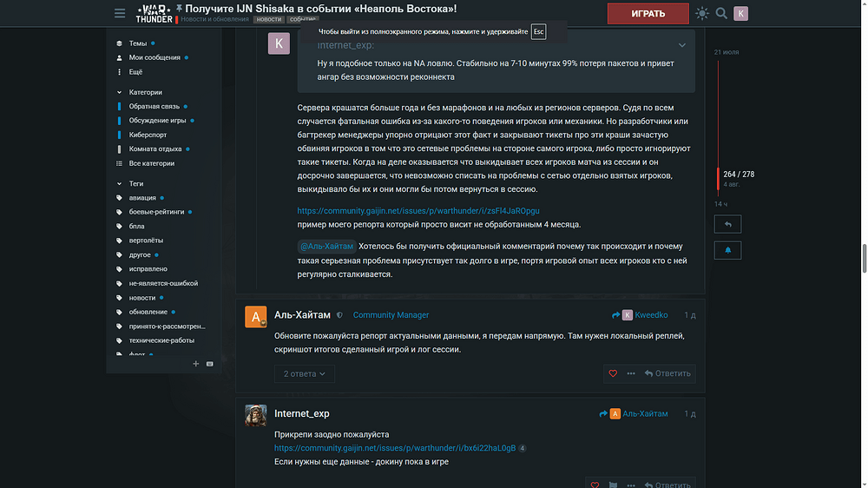This screenshot has width=868, height=488.
Task: Open Все категории list
Action: pyautogui.click(x=151, y=163)
